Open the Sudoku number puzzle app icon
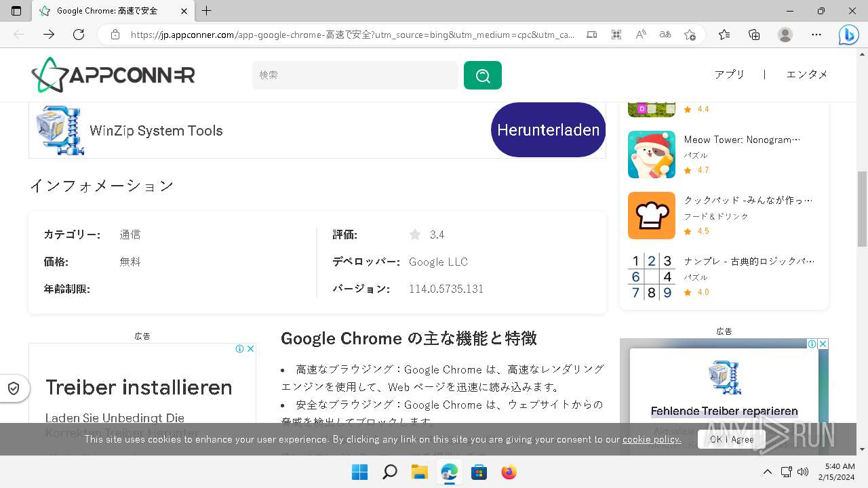The image size is (868, 488). [x=652, y=277]
